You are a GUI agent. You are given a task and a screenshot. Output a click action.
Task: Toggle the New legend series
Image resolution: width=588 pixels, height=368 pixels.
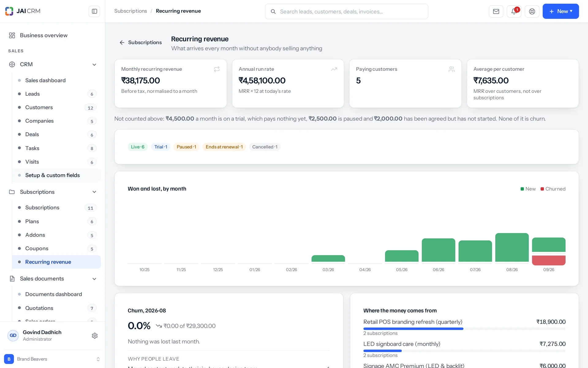pyautogui.click(x=528, y=189)
